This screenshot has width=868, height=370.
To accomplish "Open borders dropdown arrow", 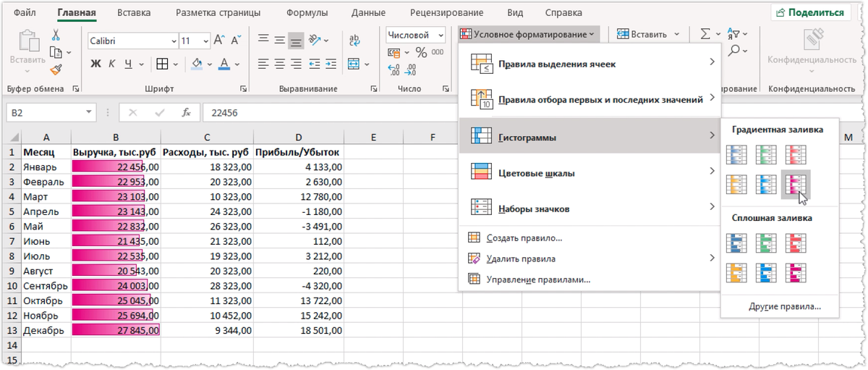I will (175, 64).
